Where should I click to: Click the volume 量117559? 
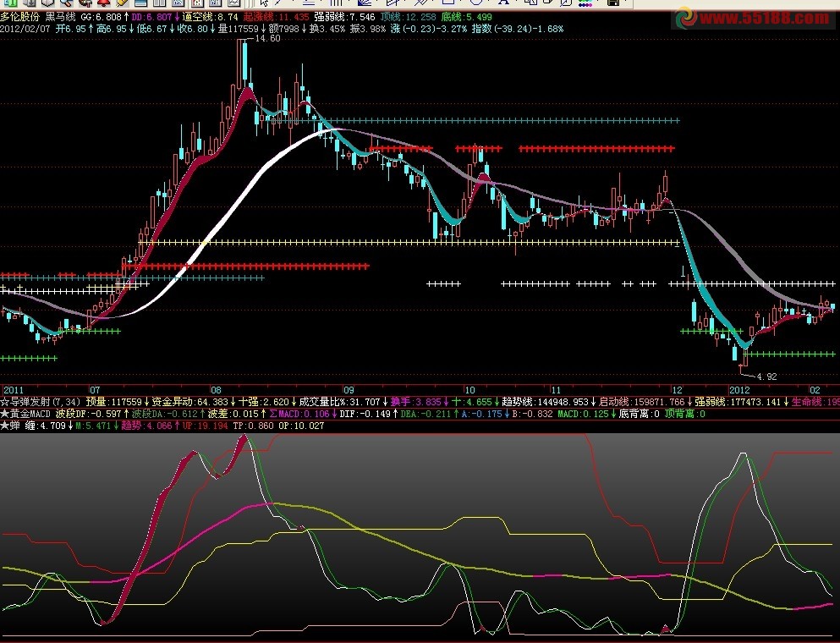238,29
